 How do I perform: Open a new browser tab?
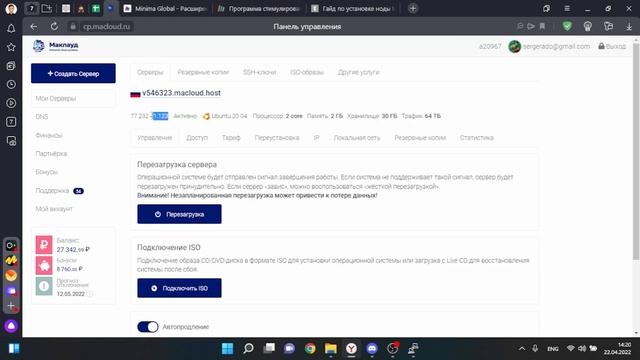[413, 8]
